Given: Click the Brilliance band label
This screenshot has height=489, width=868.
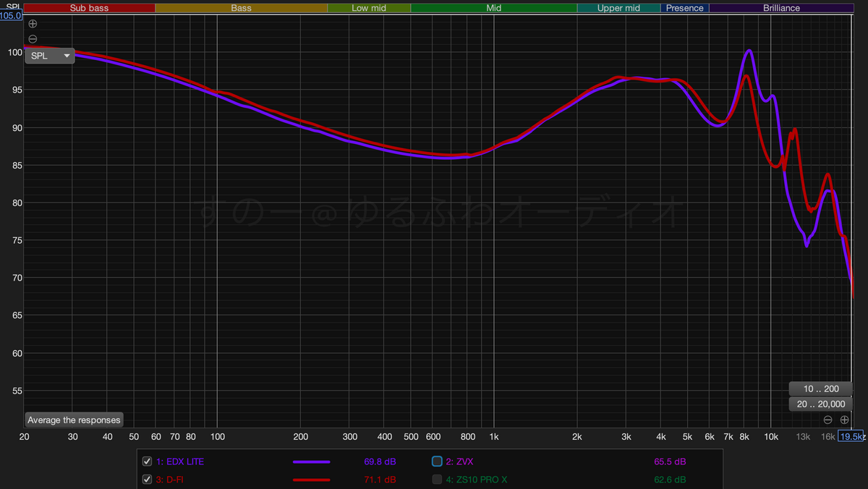Looking at the screenshot, I should 782,8.
